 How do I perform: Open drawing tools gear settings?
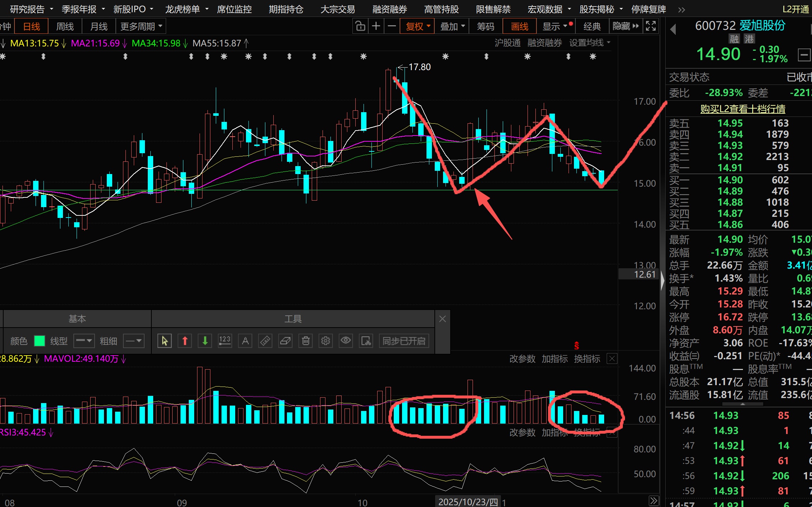point(326,341)
